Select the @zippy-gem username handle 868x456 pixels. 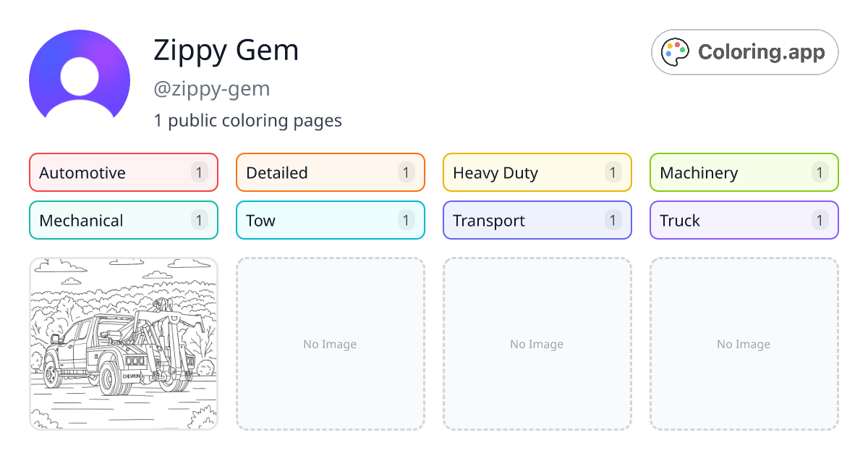coord(212,88)
